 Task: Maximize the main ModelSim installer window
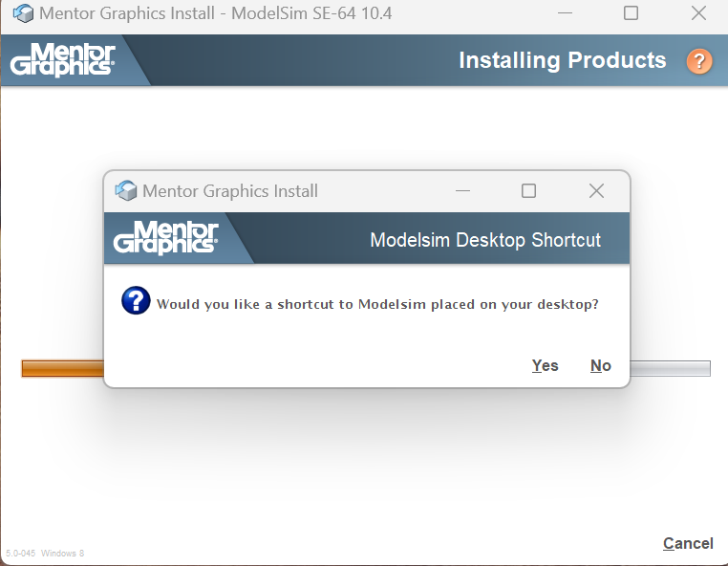(631, 13)
